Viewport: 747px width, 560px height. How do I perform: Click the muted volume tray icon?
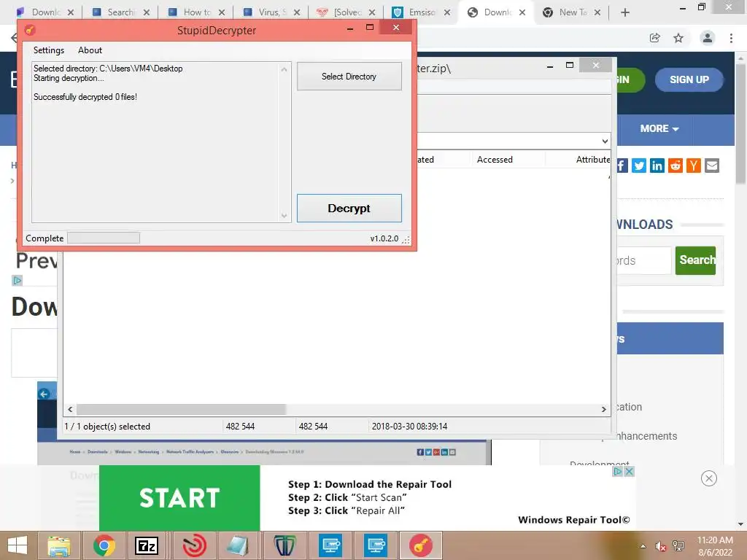(660, 546)
